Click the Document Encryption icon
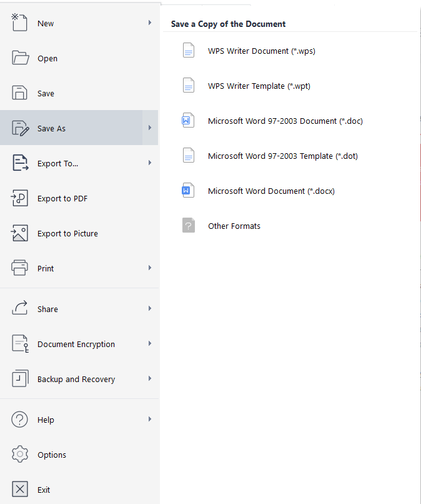The width and height of the screenshot is (421, 504). point(20,344)
